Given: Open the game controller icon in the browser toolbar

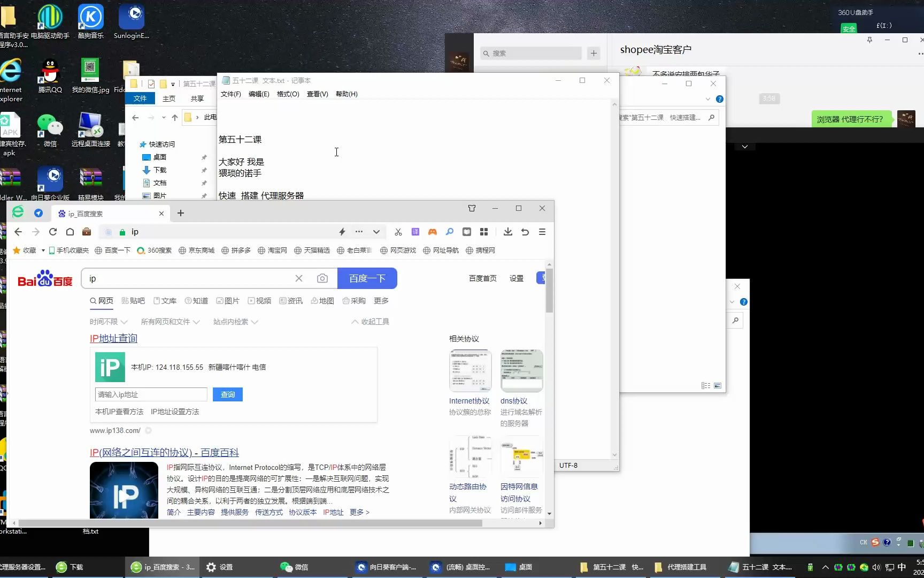Looking at the screenshot, I should click(x=433, y=232).
